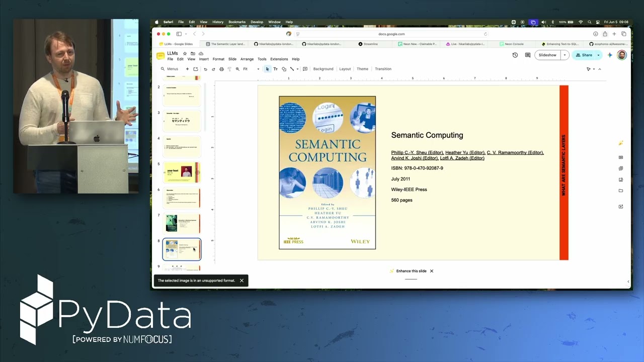Select the Shape tool
The image size is (644, 362).
[284, 69]
